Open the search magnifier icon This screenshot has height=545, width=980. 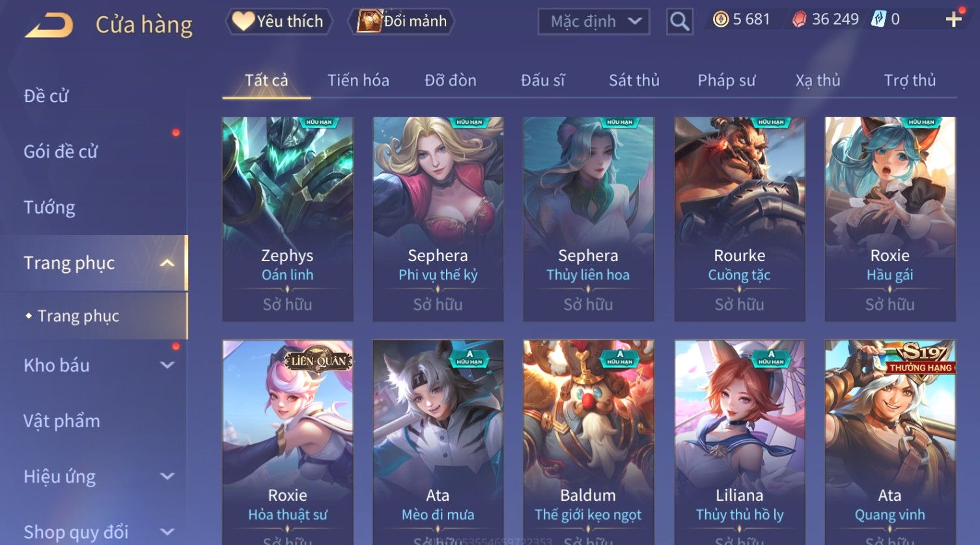(x=679, y=22)
